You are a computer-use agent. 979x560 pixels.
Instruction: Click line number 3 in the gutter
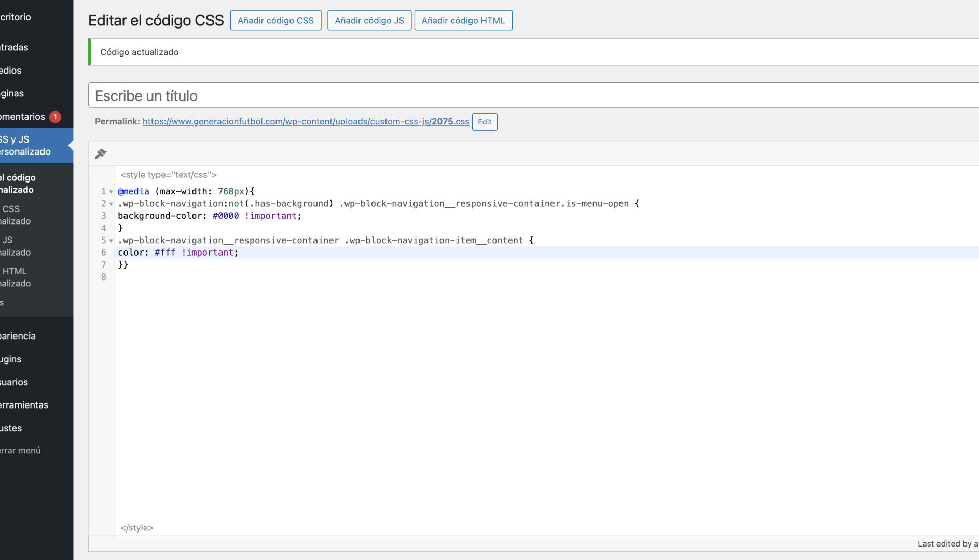coord(104,216)
